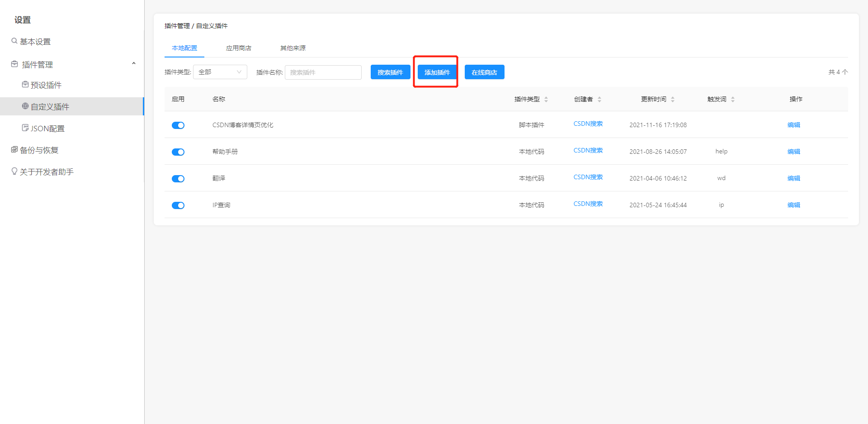868x424 pixels.
Task: Click the 预设插件 icon in sidebar
Action: (25, 85)
